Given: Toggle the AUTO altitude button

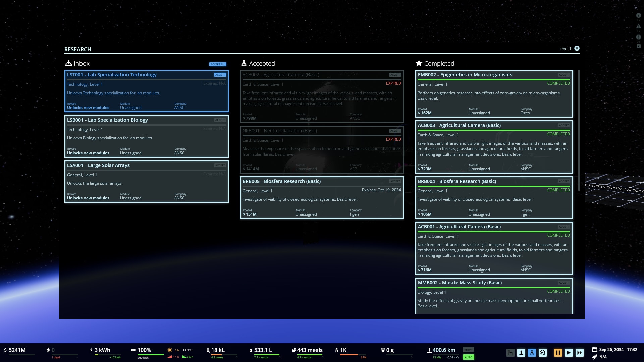Looking at the screenshot, I should [469, 357].
